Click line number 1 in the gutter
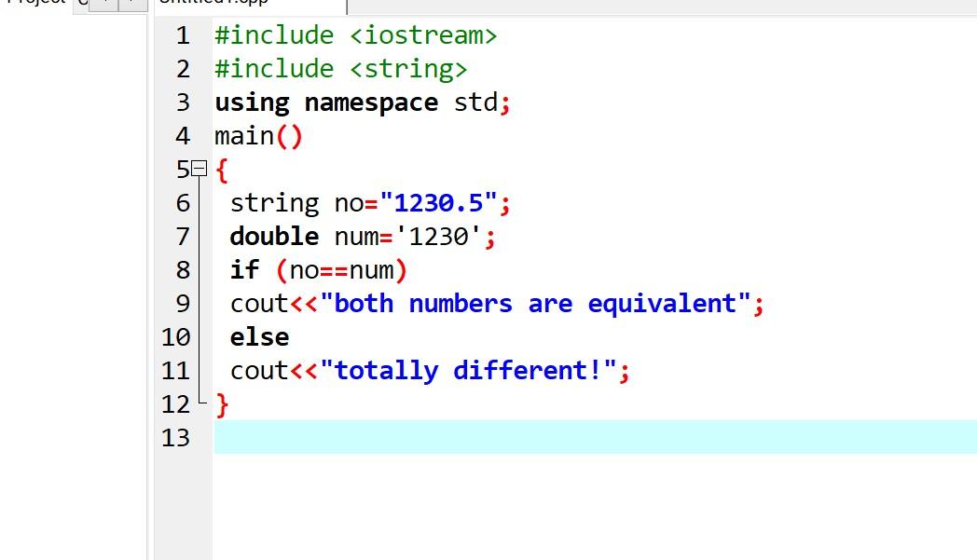 coord(183,35)
